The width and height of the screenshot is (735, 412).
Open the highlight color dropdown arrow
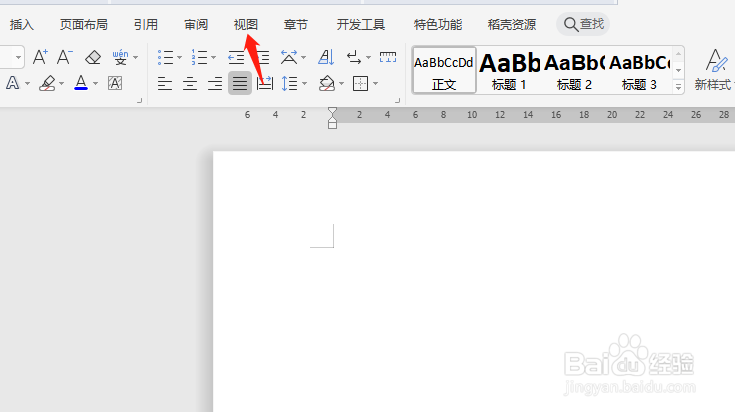(61, 84)
